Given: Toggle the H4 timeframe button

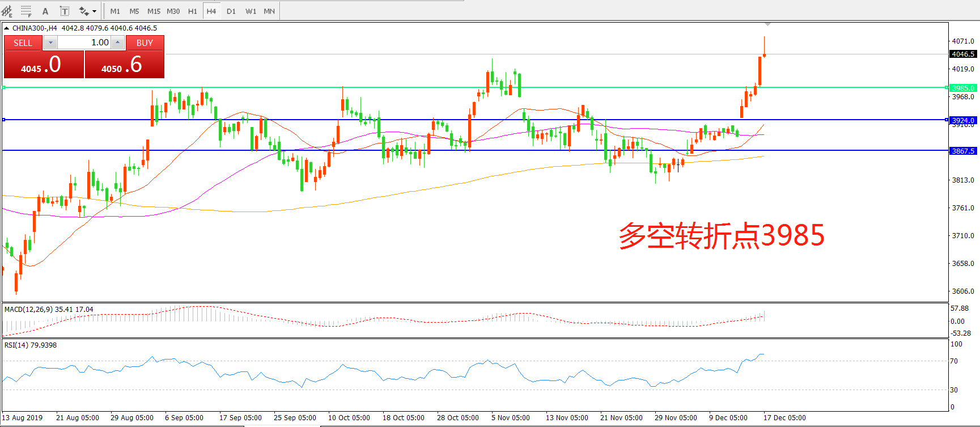Looking at the screenshot, I should coord(211,11).
